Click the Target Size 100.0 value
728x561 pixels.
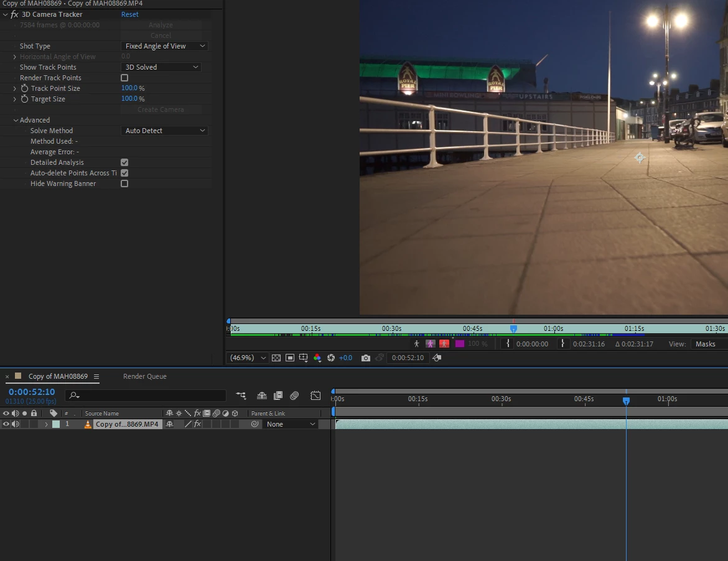click(129, 99)
